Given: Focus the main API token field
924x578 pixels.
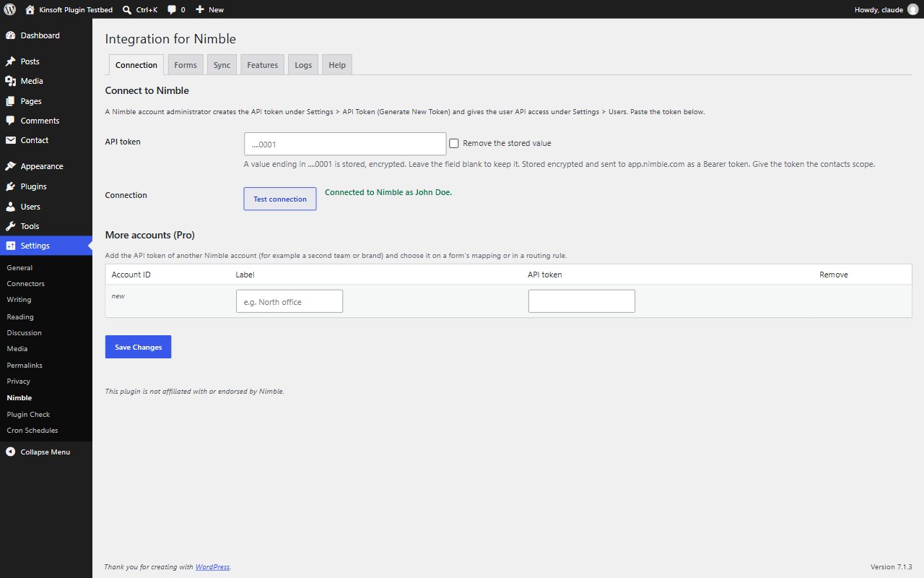Looking at the screenshot, I should point(345,144).
